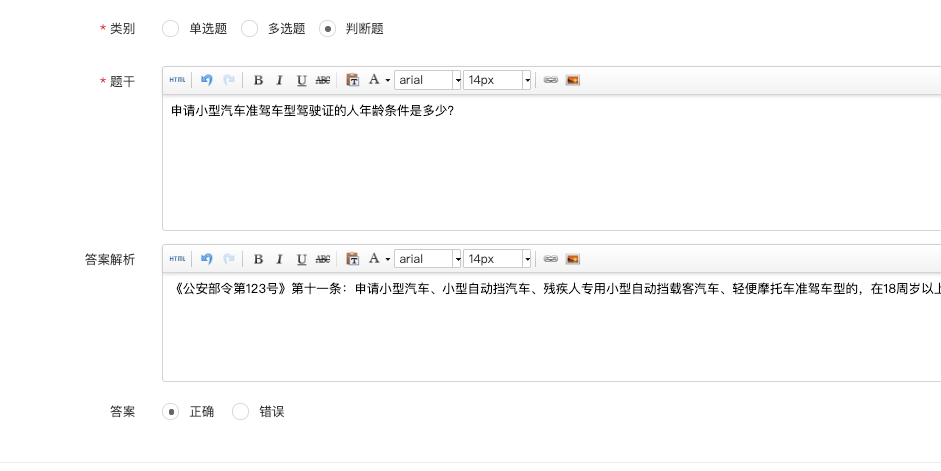Click into the 题干 text area
The height and width of the screenshot is (471, 941).
pos(552,162)
